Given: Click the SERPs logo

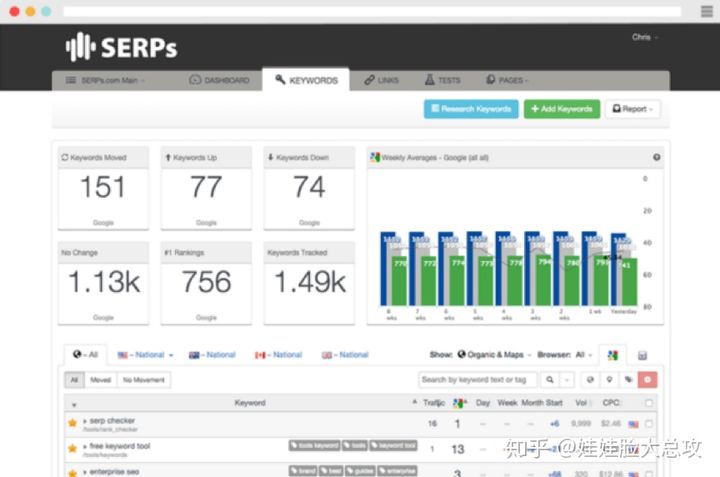Looking at the screenshot, I should (x=121, y=47).
